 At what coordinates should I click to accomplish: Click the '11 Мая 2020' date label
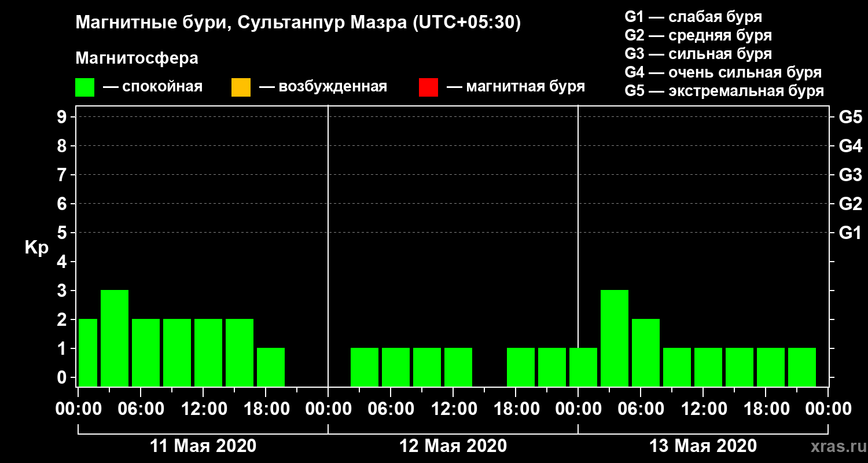(203, 446)
